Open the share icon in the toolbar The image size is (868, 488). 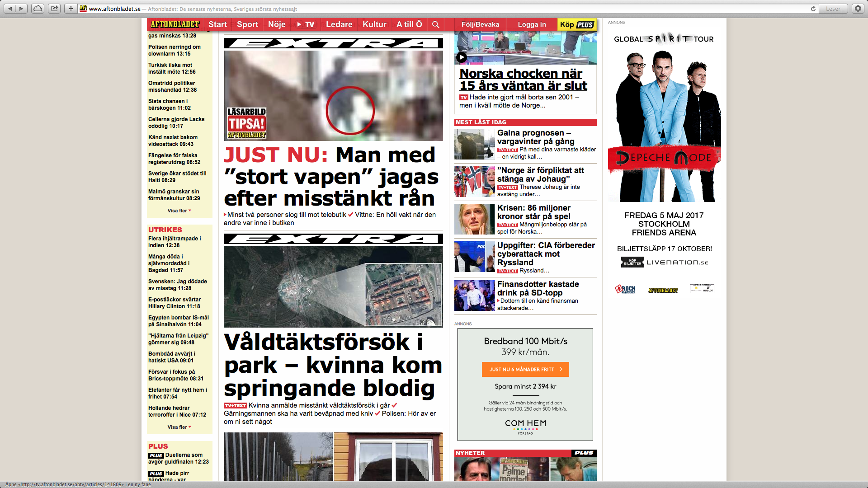point(54,9)
